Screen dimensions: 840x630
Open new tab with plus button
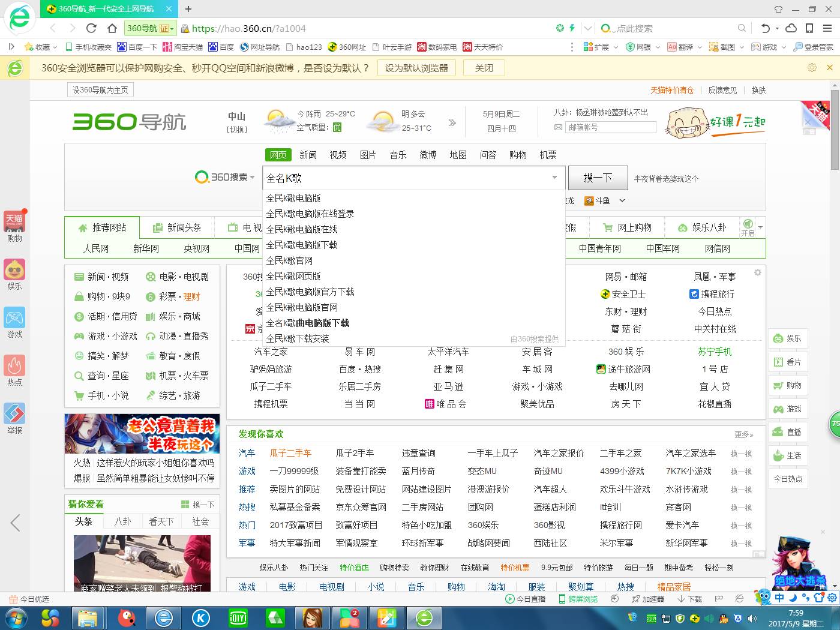pyautogui.click(x=188, y=9)
